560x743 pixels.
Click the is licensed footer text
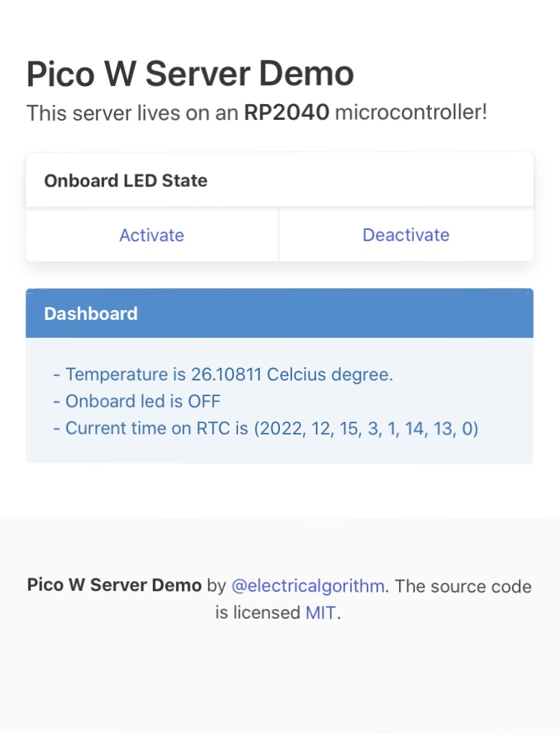click(258, 613)
